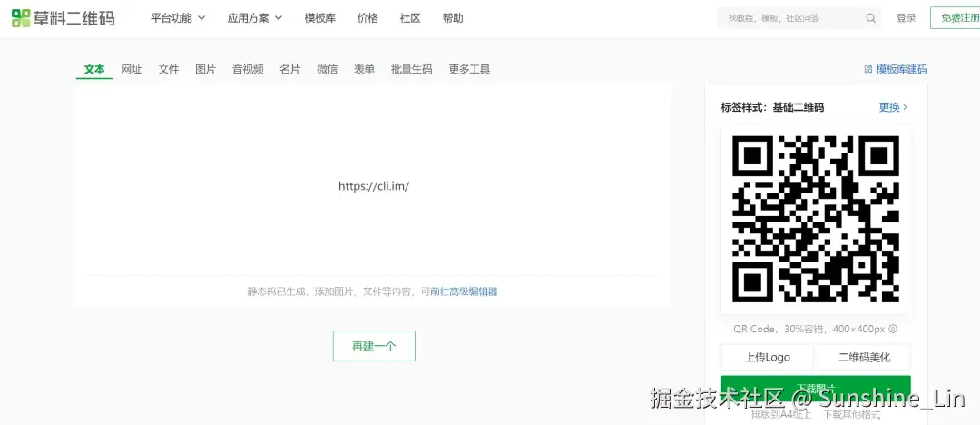Click the 免费注册 button
Viewport: 980px width, 425px height.
point(955,18)
